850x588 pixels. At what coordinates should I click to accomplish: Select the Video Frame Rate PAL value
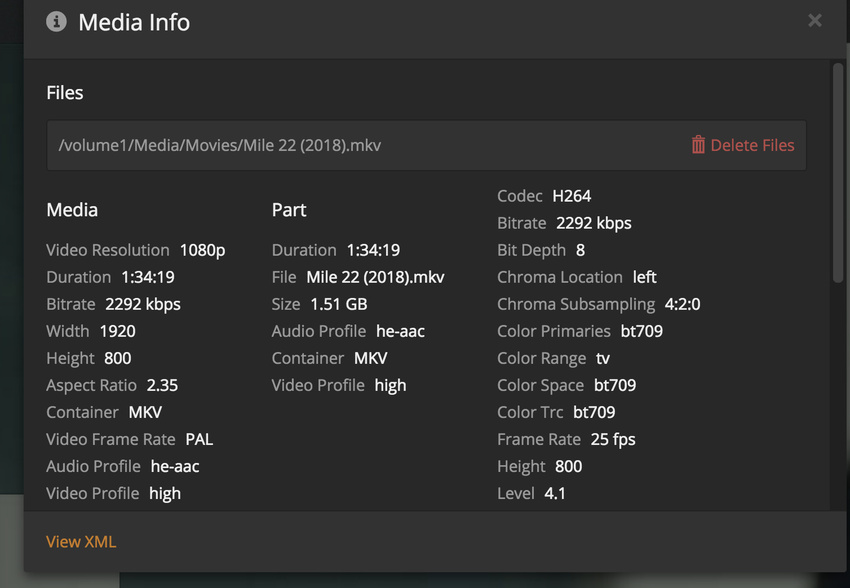pyautogui.click(x=199, y=439)
